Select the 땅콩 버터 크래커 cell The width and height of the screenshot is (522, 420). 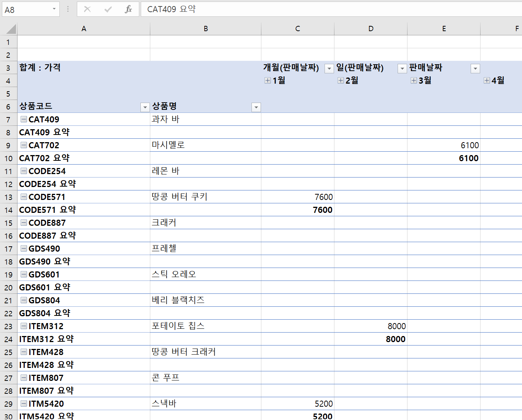pyautogui.click(x=205, y=352)
